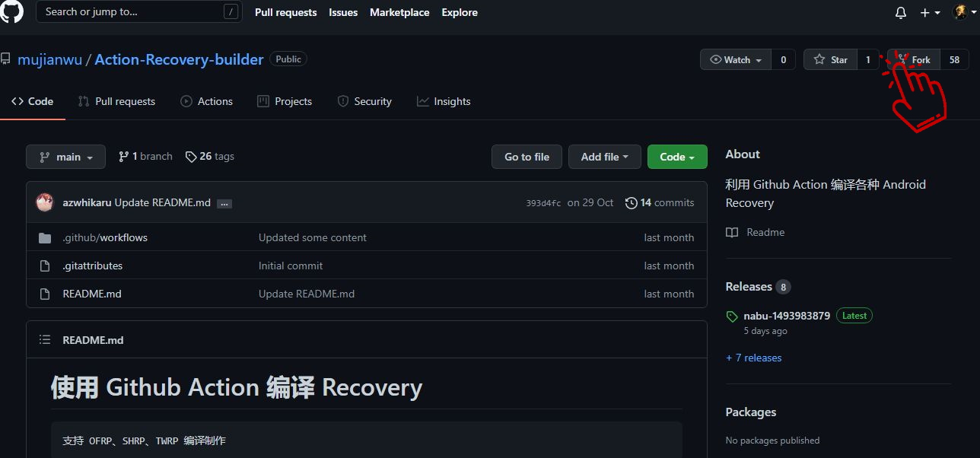This screenshot has width=980, height=458.
Task: Open the azwhikaru author link
Action: tap(87, 202)
